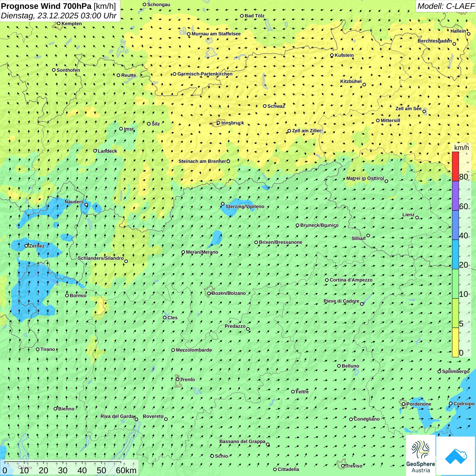This screenshot has width=476, height=476.
Task: Pick the green legend swatch between 10 and 20
Action: 455,284
